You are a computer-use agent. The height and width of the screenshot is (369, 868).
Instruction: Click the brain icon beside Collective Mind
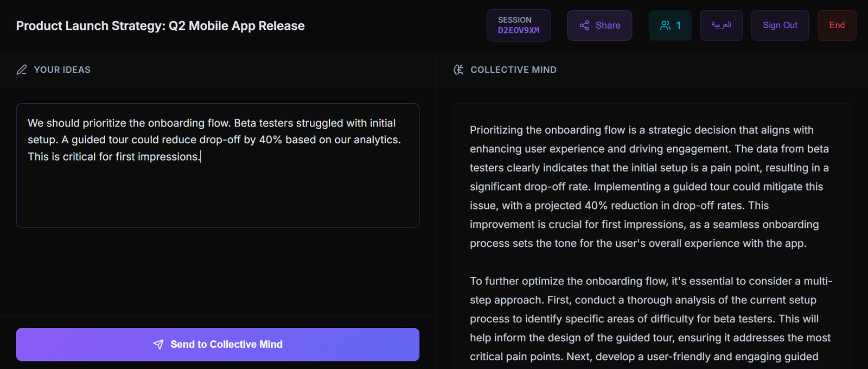point(458,69)
